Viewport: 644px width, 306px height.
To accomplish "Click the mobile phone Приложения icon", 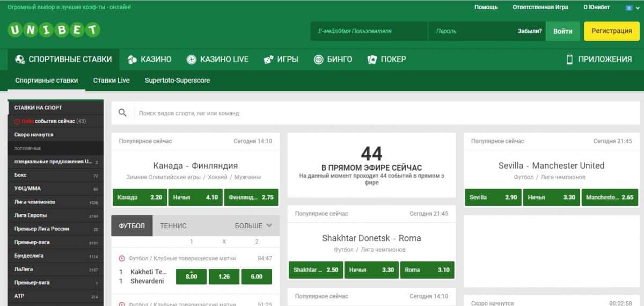I will click(570, 60).
